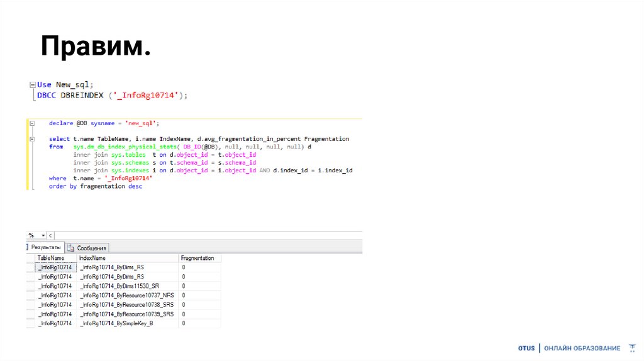Click the horizontal scrollbar left arrow
The height and width of the screenshot is (361, 644).
(50, 236)
